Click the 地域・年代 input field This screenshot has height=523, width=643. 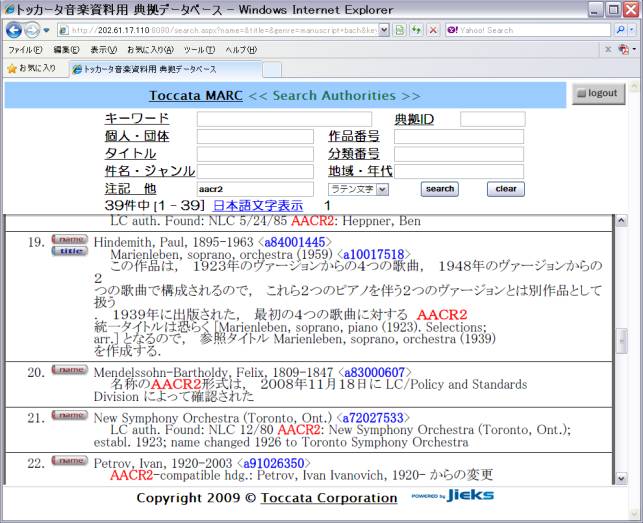click(459, 171)
